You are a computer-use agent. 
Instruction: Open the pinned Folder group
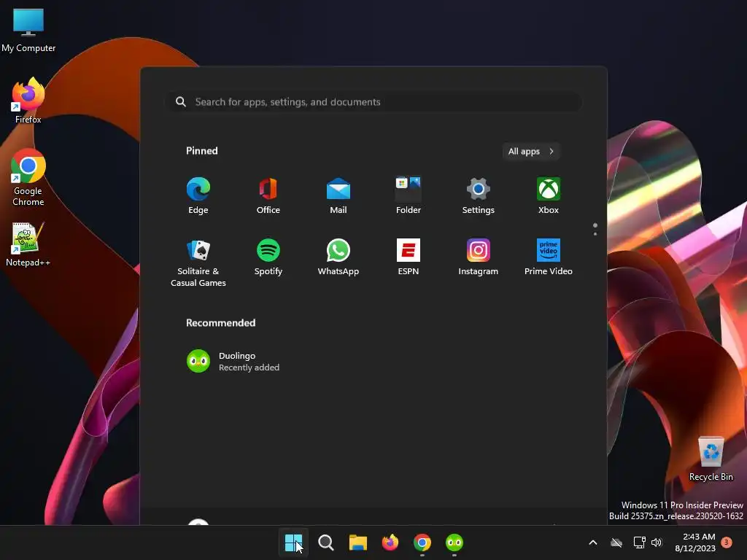pos(409,195)
